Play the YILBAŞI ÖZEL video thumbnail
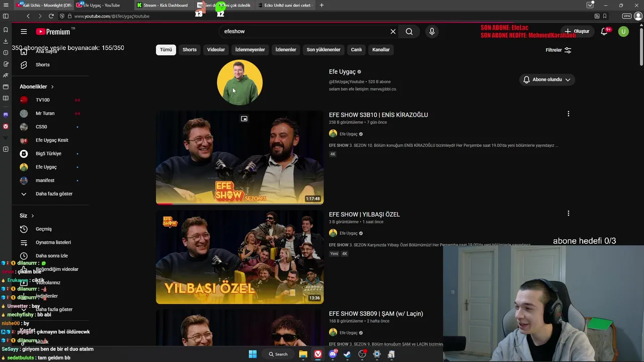 point(239,257)
